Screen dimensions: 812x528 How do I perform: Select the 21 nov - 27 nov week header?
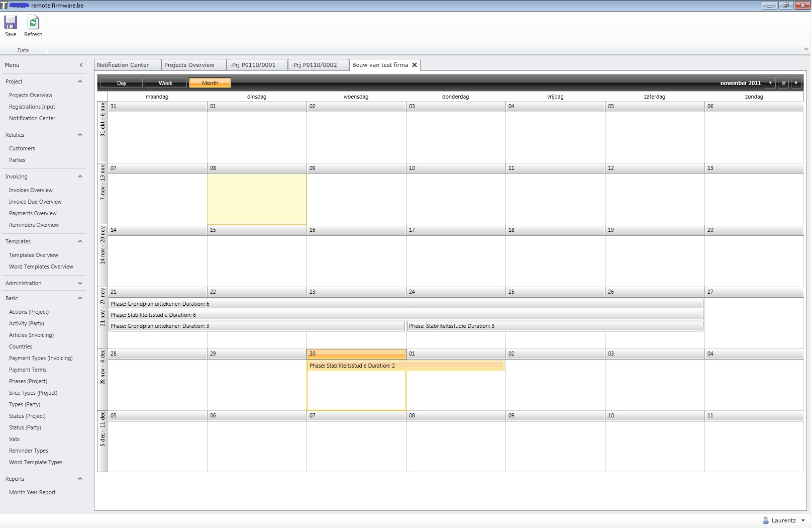point(103,318)
